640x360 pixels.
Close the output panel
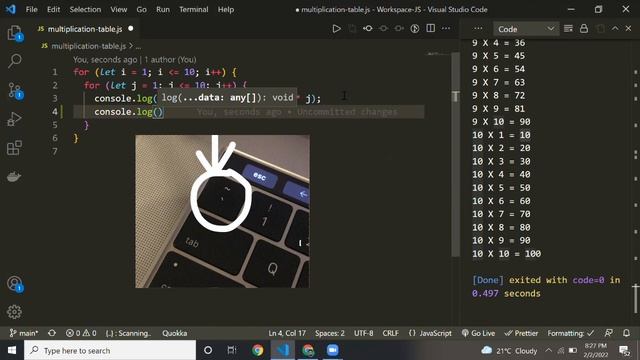coord(628,29)
